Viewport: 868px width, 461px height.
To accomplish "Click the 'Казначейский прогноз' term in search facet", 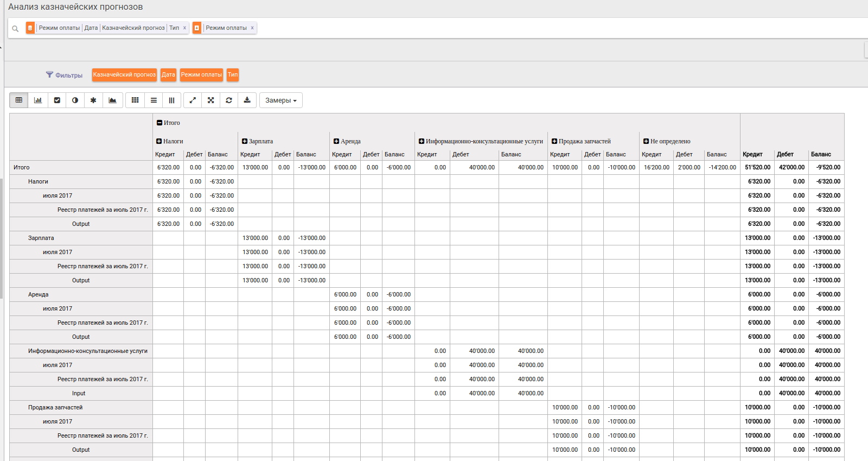I will [133, 28].
